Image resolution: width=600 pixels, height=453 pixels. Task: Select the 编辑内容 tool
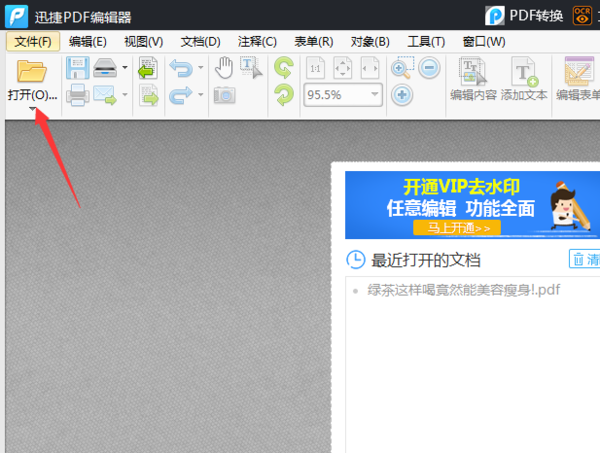coord(473,79)
